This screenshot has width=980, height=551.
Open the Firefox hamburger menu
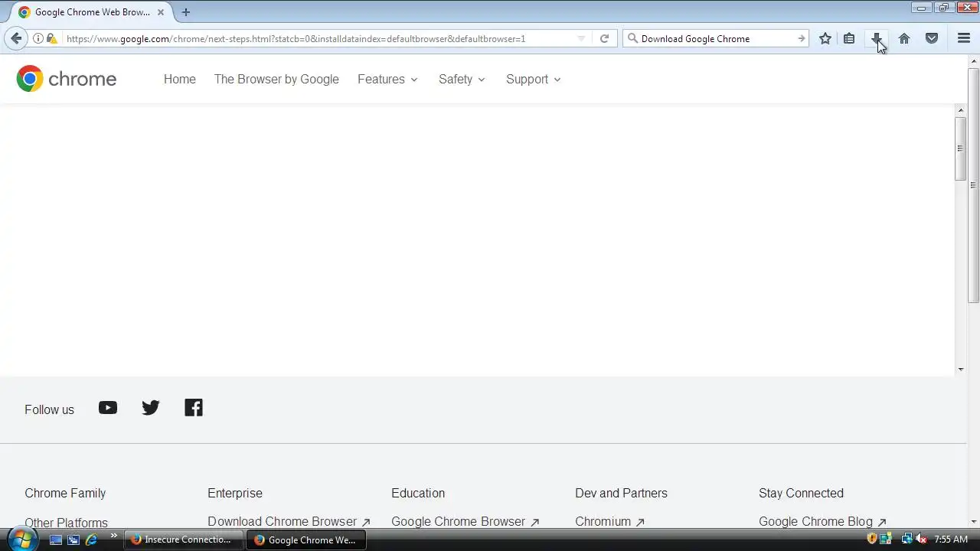click(964, 38)
